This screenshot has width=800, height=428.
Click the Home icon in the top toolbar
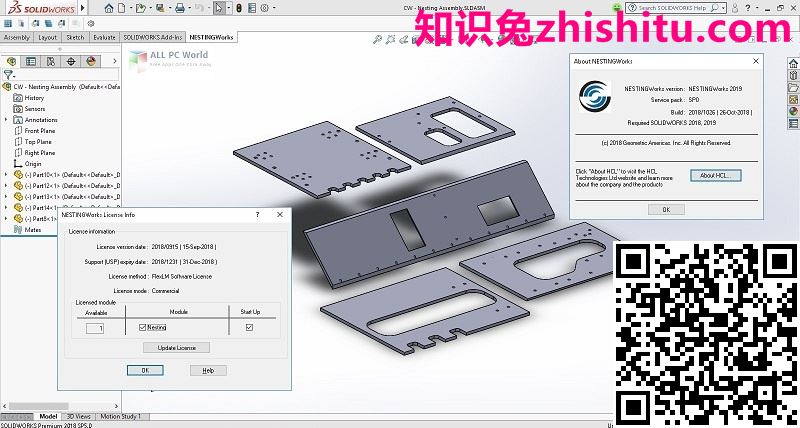coord(109,8)
